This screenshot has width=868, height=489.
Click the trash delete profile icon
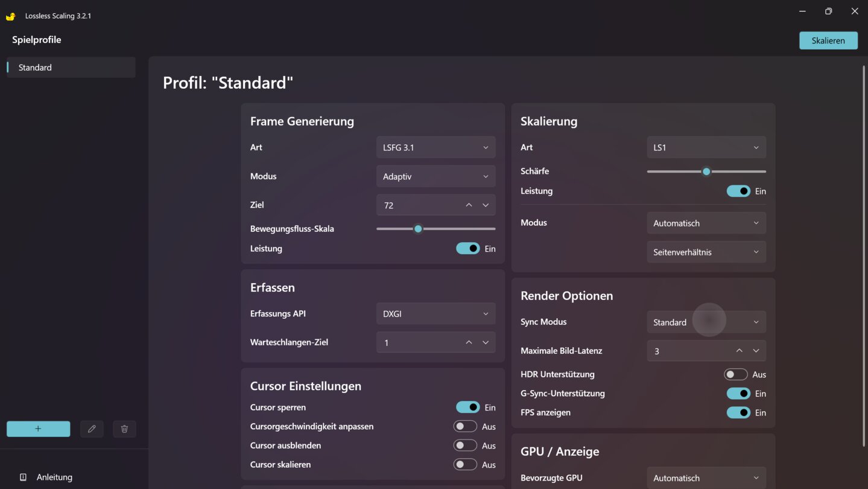tap(124, 429)
